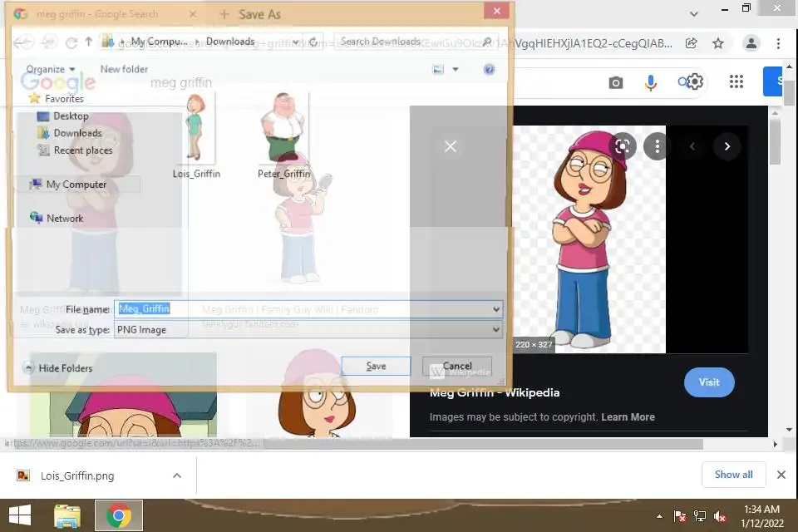The width and height of the screenshot is (798, 532).
Task: Open the image preview more options menu
Action: coord(657,146)
